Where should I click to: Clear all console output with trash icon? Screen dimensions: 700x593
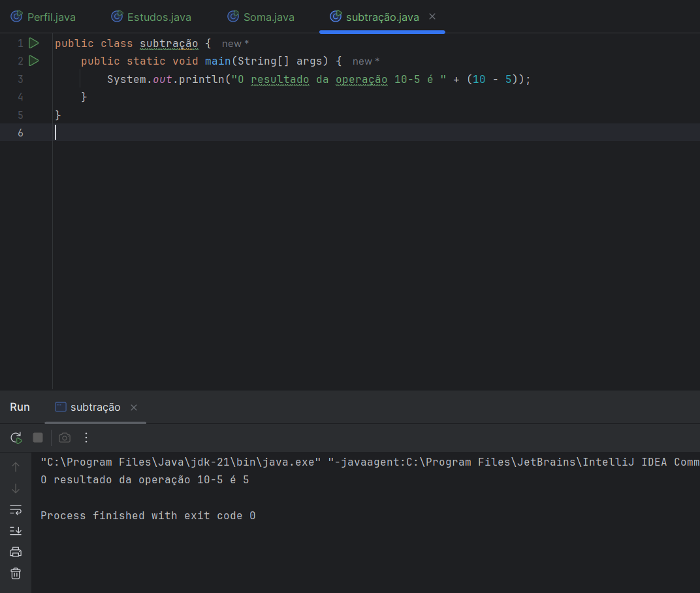16,573
